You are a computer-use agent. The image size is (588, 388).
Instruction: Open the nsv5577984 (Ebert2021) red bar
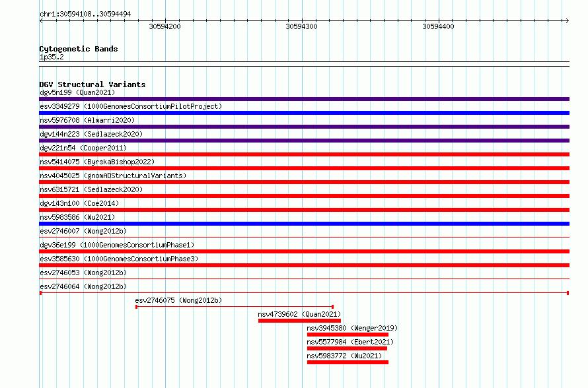[x=347, y=348]
